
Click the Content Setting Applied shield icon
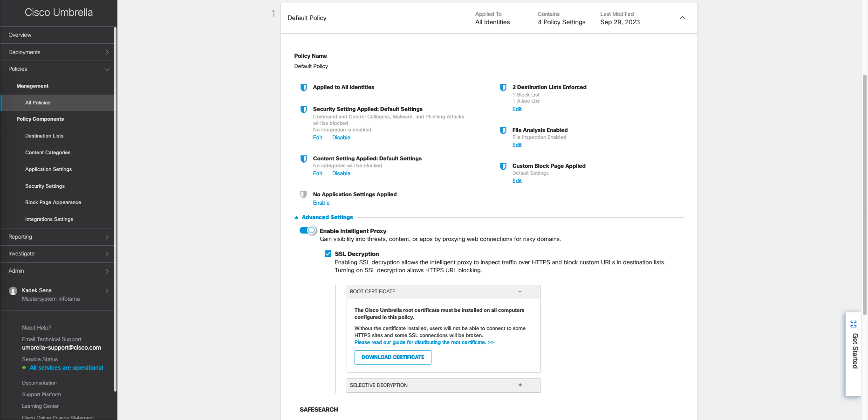303,159
